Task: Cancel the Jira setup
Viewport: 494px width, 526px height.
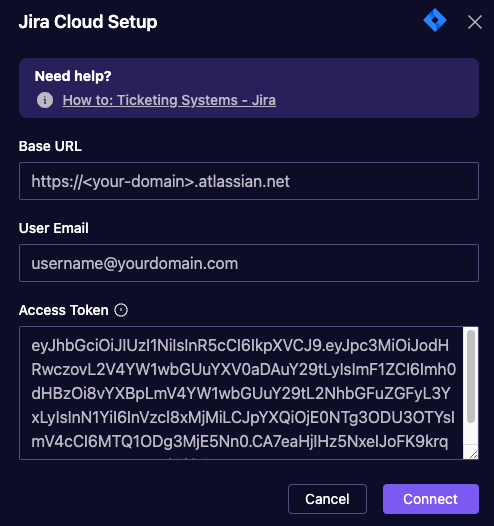Action: point(327,499)
